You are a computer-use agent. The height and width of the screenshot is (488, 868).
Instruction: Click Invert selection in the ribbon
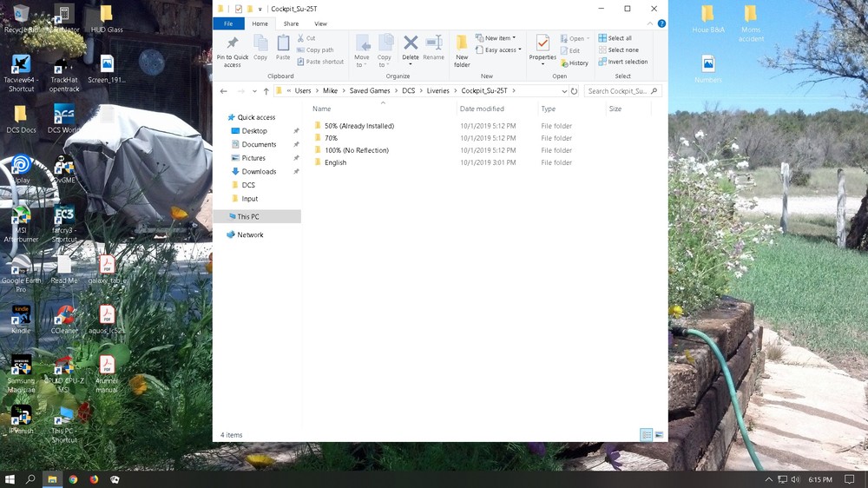click(x=622, y=62)
